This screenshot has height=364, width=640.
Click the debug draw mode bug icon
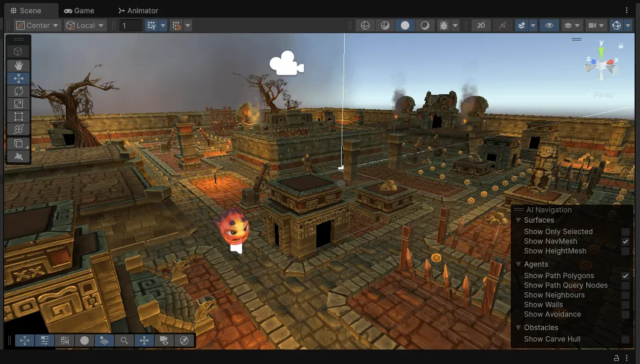tap(443, 25)
